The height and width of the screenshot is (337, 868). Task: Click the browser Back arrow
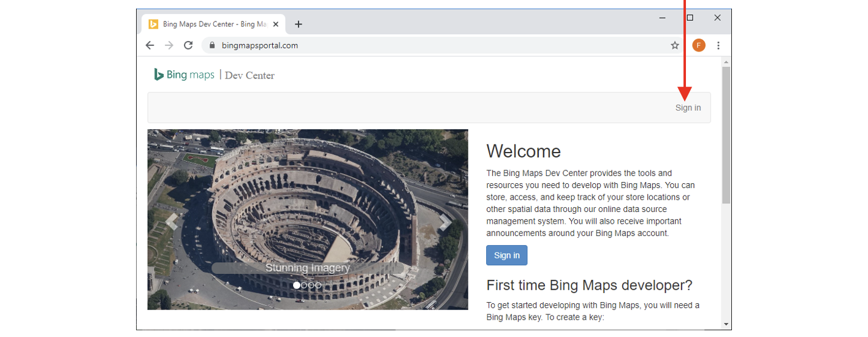coord(150,45)
